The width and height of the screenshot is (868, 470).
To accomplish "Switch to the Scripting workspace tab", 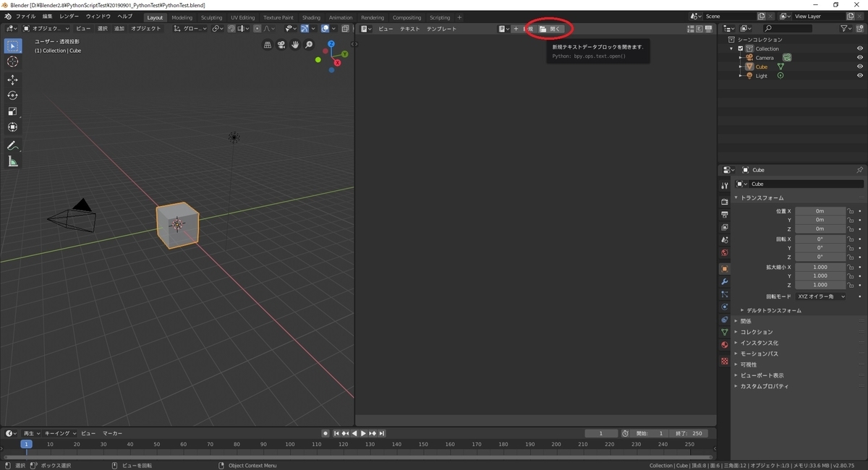I will 440,17.
